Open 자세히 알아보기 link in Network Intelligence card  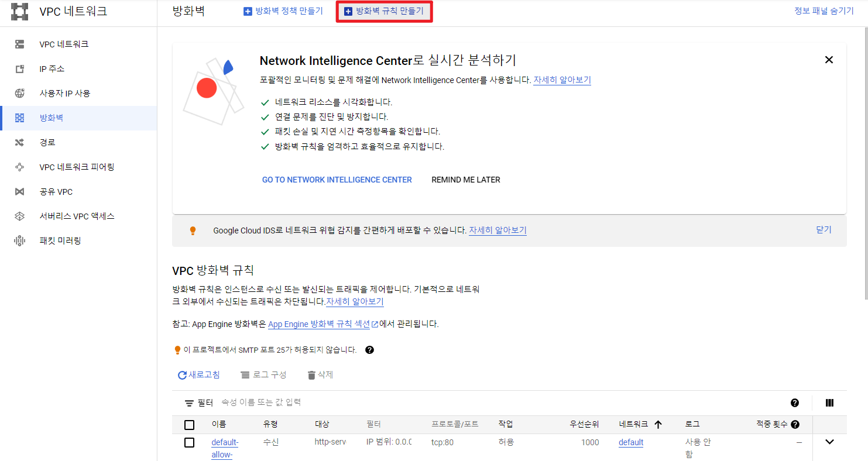562,80
